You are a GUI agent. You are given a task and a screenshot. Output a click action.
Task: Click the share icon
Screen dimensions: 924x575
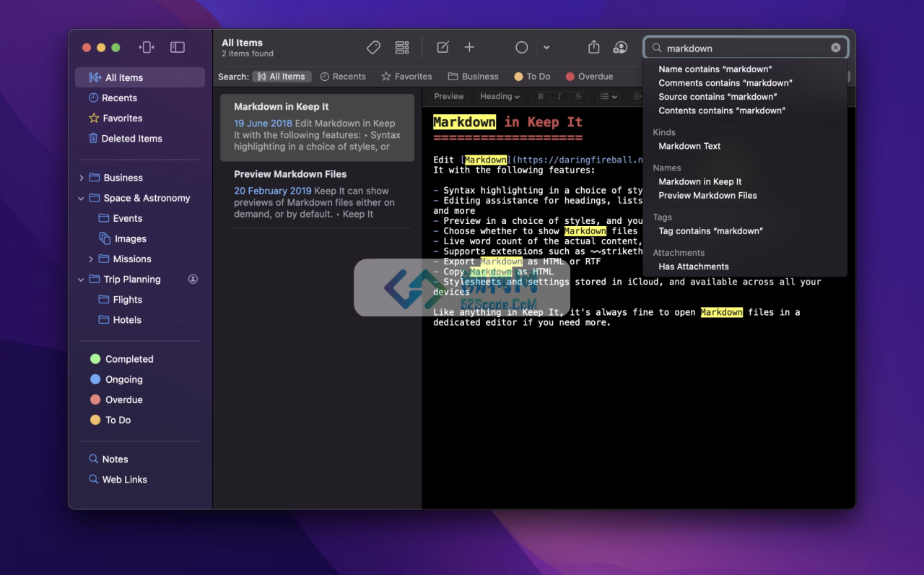(x=593, y=47)
